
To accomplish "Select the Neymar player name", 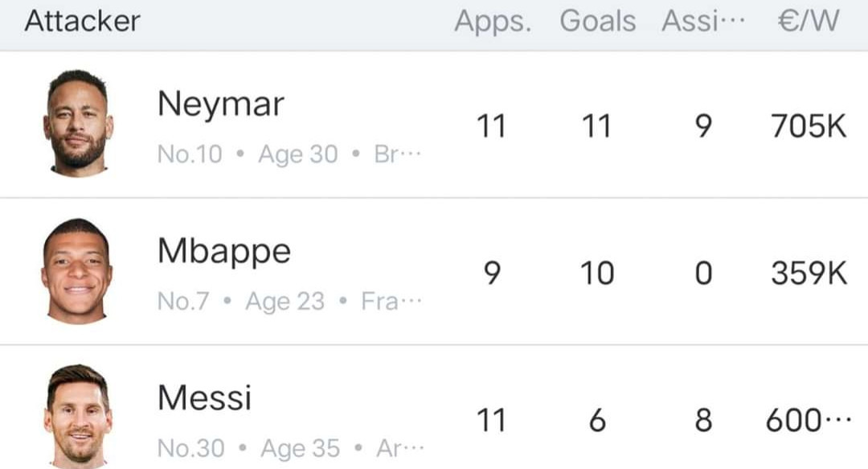I will pyautogui.click(x=220, y=105).
